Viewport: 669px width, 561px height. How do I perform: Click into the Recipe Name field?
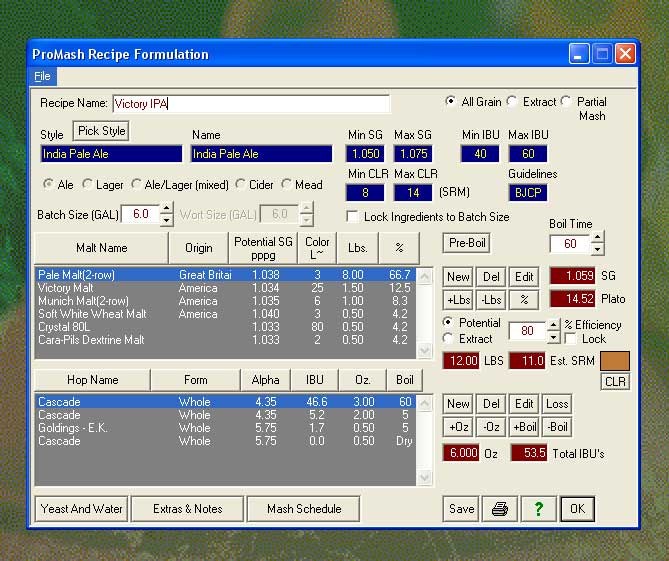pos(251,104)
